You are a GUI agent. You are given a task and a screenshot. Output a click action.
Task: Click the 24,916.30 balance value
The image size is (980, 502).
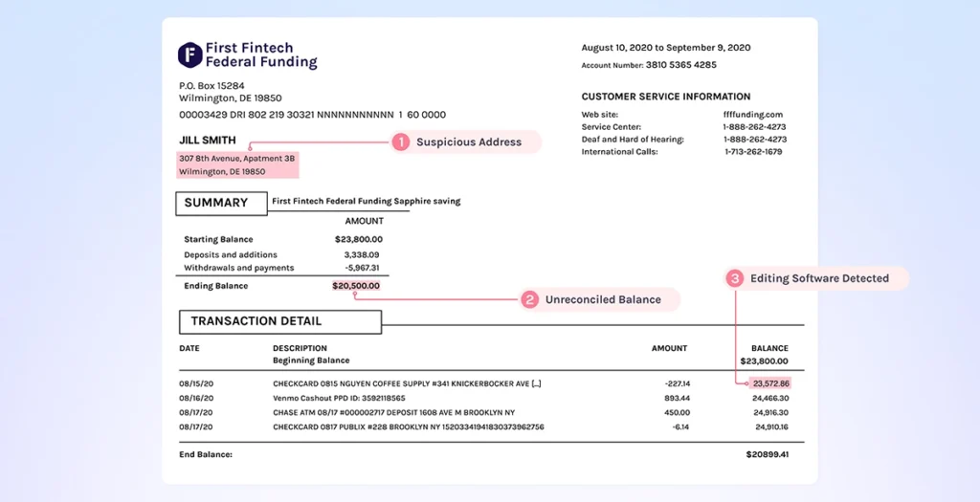[771, 413]
